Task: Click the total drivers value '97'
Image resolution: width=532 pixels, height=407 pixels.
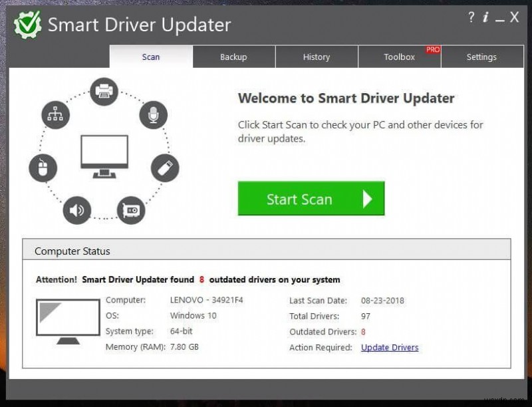Action: pyautogui.click(x=366, y=317)
